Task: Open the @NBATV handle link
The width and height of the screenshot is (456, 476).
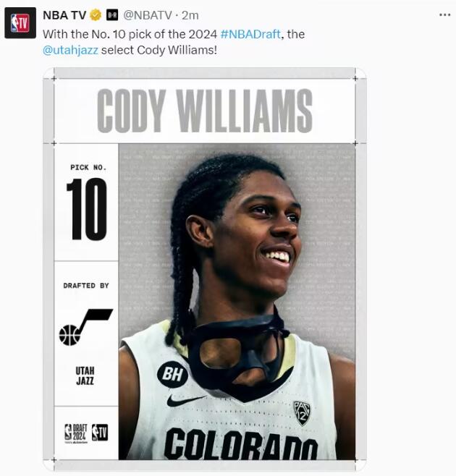Action: point(148,15)
